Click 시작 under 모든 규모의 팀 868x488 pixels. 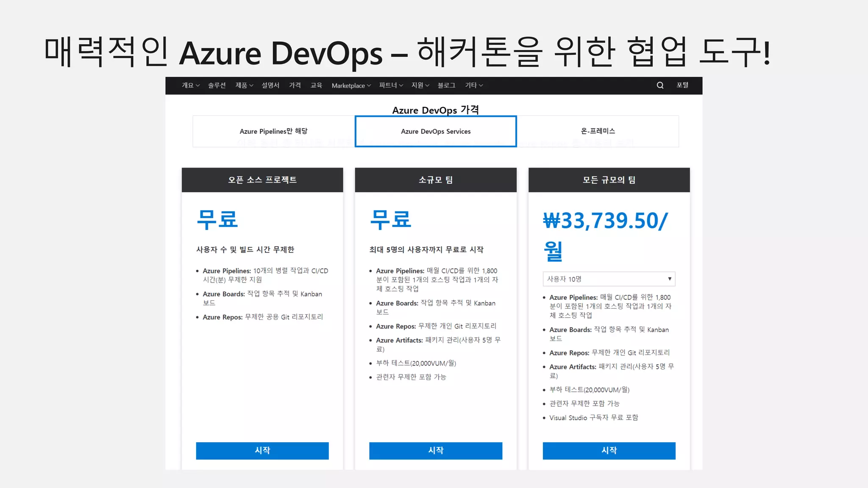click(x=609, y=450)
